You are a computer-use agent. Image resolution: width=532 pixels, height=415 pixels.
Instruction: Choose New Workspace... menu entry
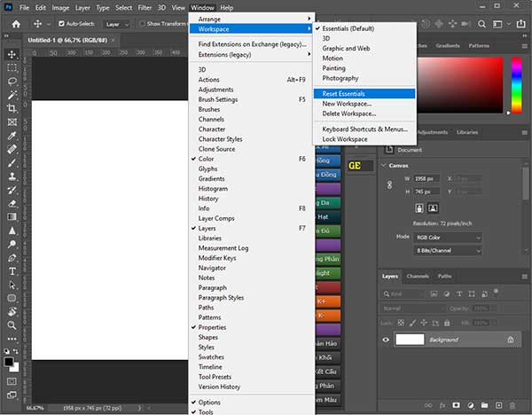(364, 104)
